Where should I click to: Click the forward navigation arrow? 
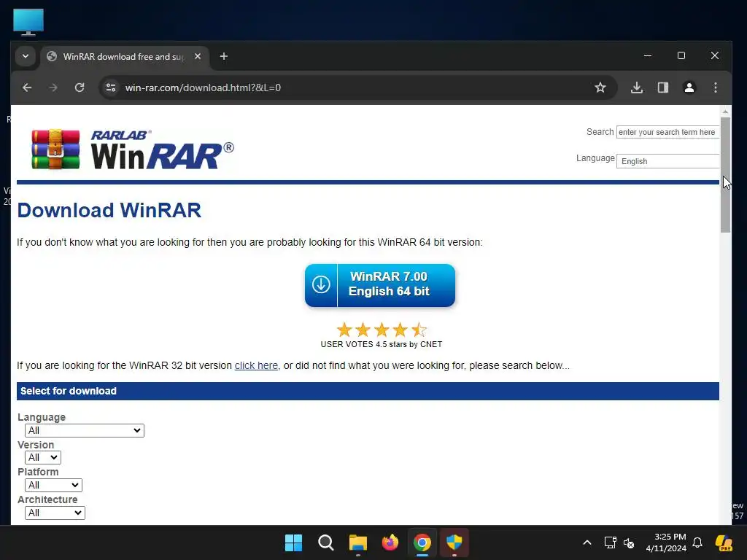(x=53, y=87)
